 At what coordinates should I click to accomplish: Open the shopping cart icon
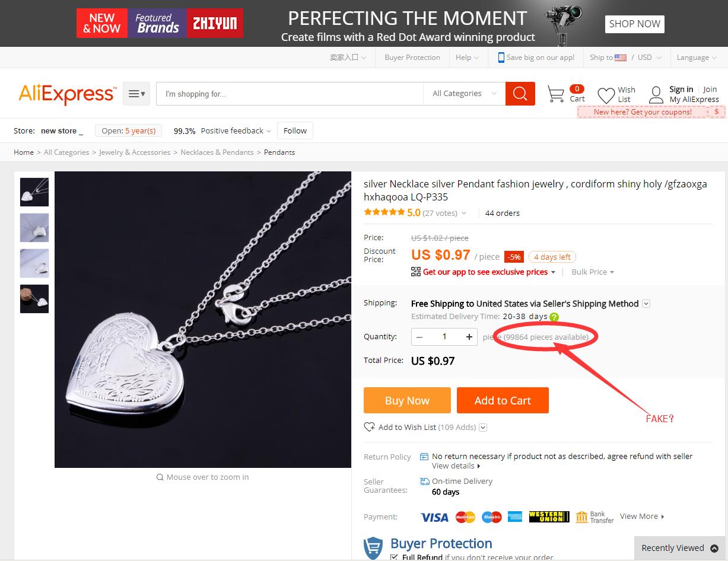pos(555,94)
